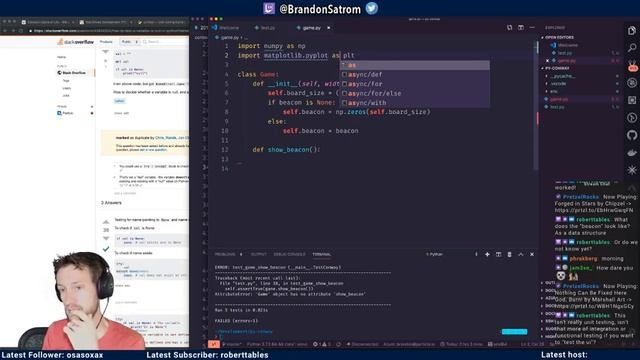Image resolution: width=640 pixels, height=360 pixels.
Task: Expand the .vscode folder in explorer
Action: [558, 84]
